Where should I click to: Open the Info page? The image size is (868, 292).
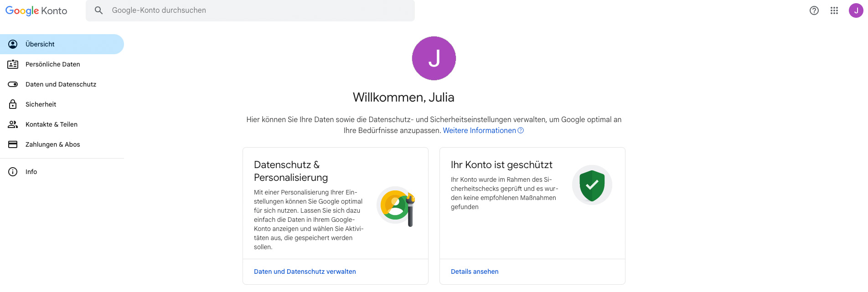pyautogui.click(x=62, y=172)
